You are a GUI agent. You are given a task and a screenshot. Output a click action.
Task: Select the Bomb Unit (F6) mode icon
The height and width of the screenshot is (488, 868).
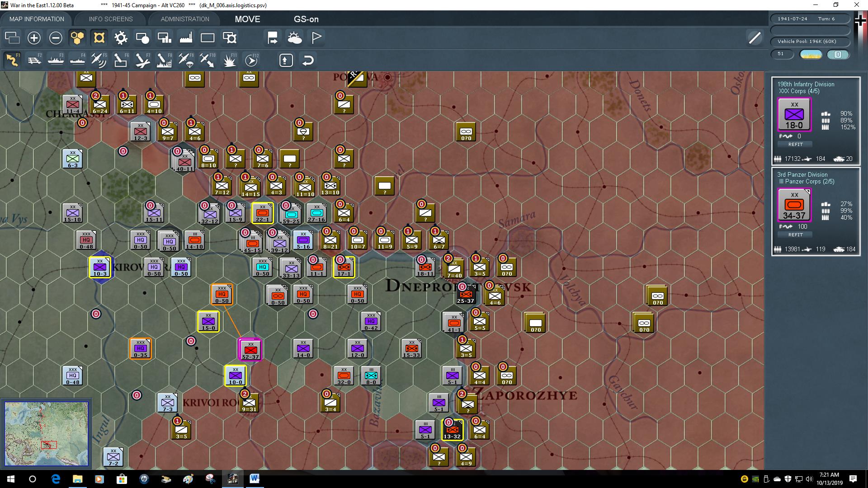click(121, 60)
